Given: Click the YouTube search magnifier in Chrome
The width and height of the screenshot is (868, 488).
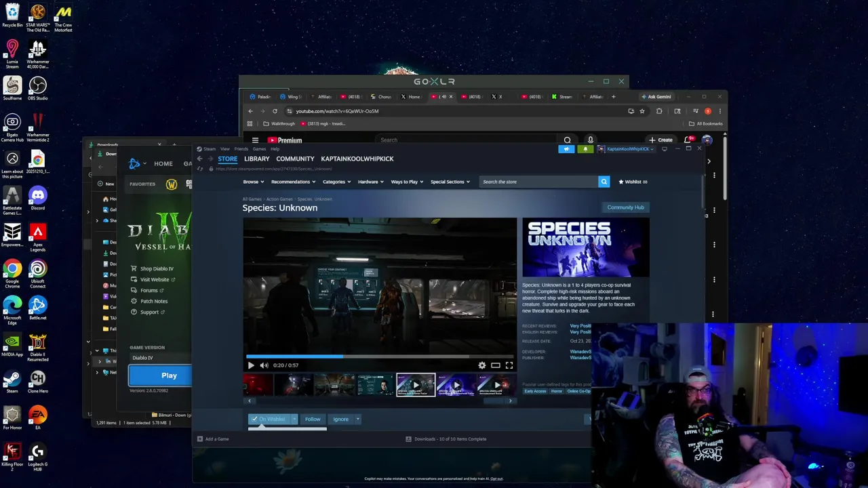Looking at the screenshot, I should pyautogui.click(x=567, y=140).
